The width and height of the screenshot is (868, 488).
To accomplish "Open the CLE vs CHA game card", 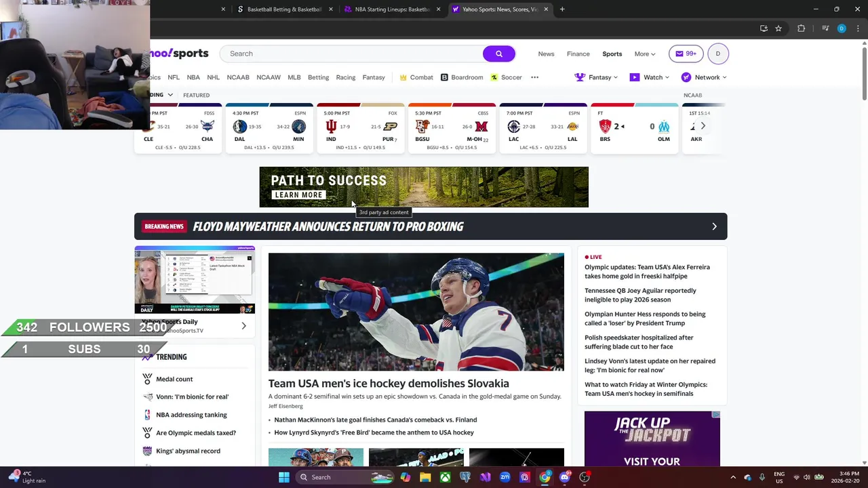I will tap(178, 128).
